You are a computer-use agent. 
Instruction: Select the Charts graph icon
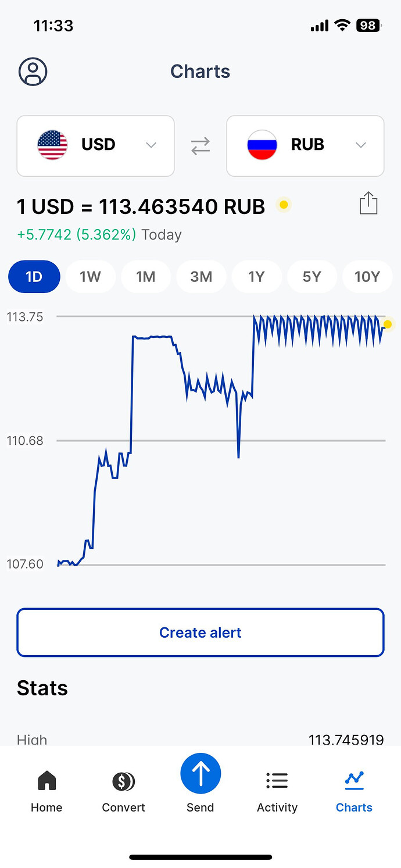354,780
